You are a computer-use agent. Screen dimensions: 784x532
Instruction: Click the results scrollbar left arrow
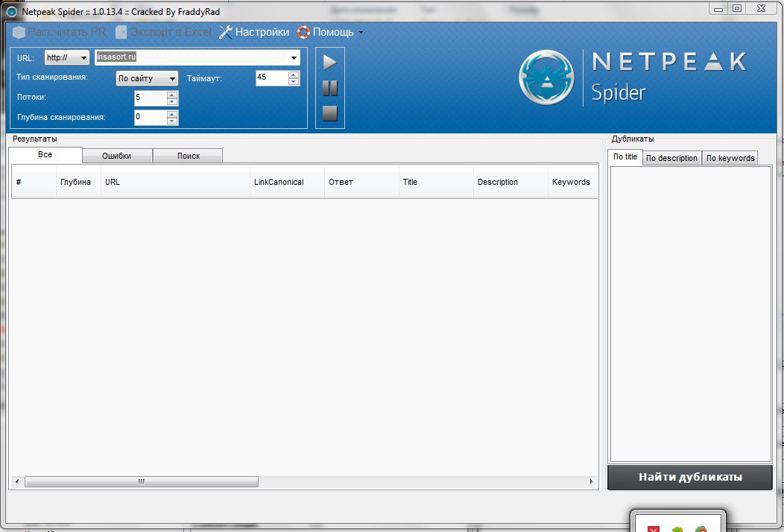[17, 481]
